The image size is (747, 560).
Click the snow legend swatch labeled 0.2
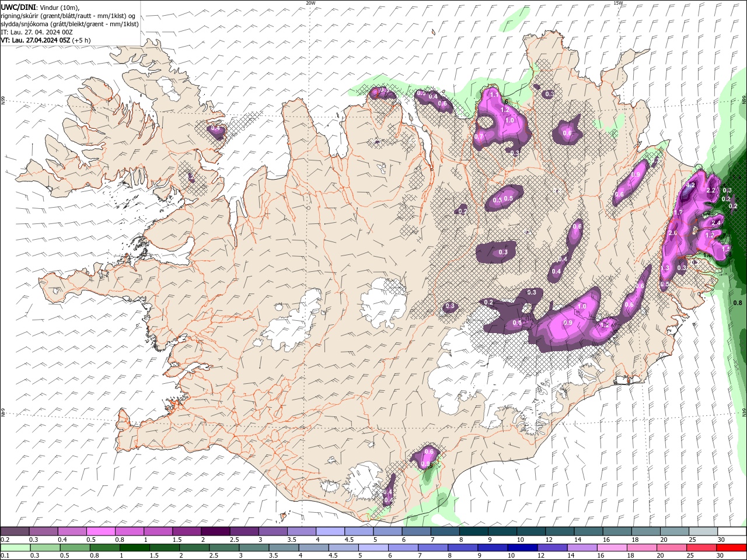pyautogui.click(x=15, y=531)
